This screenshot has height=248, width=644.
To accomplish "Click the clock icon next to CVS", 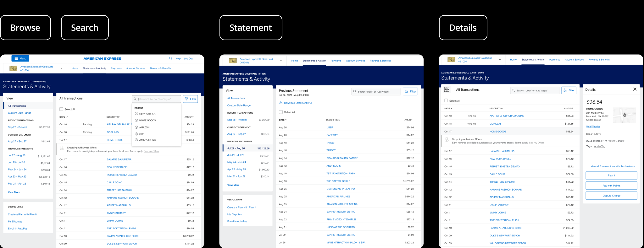I will (x=136, y=134).
